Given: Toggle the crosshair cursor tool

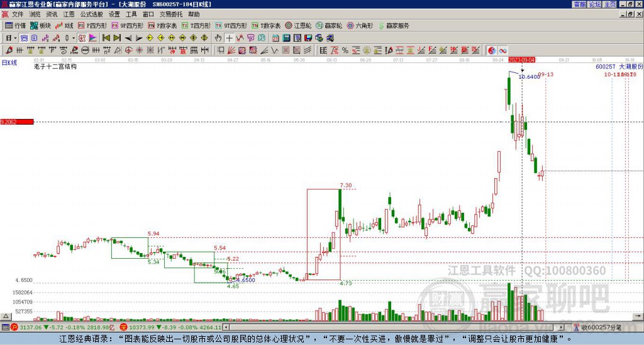Looking at the screenshot, I should (229, 38).
